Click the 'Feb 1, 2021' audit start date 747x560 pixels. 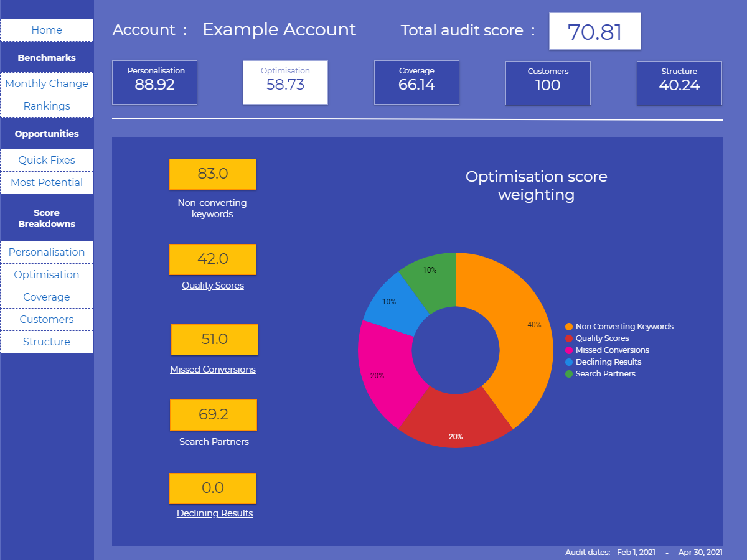coord(636,553)
